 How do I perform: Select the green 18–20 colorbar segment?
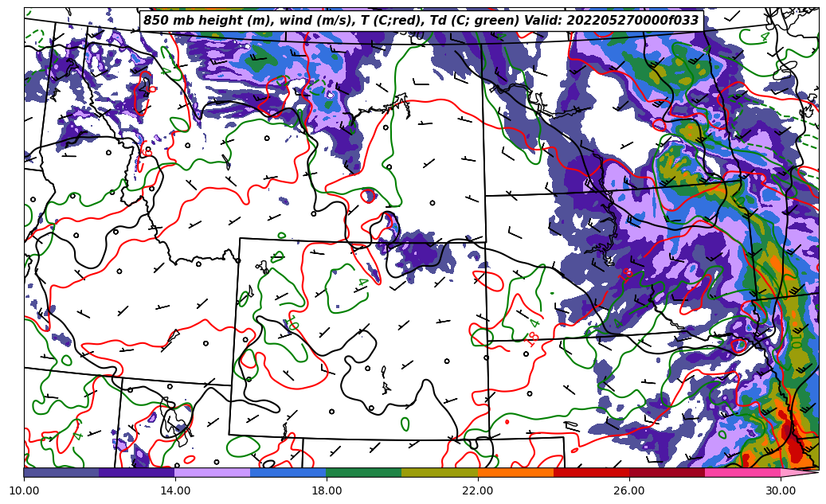tap(364, 472)
